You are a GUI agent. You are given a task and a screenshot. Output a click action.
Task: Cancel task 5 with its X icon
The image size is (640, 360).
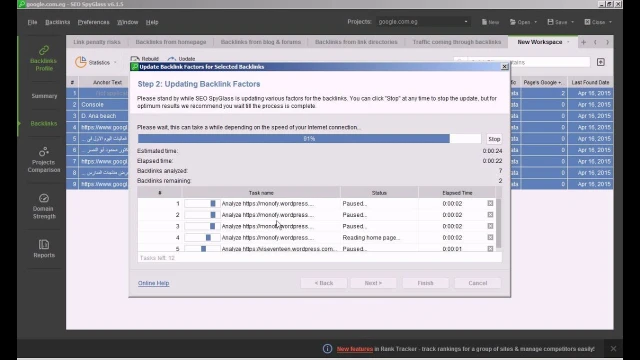tap(490, 249)
